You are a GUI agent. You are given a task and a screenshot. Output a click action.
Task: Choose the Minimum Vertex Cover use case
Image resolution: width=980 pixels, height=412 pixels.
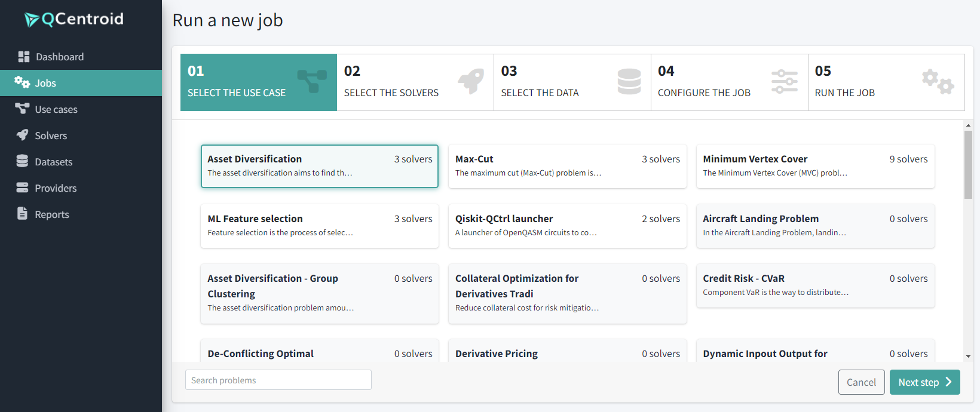click(814, 166)
